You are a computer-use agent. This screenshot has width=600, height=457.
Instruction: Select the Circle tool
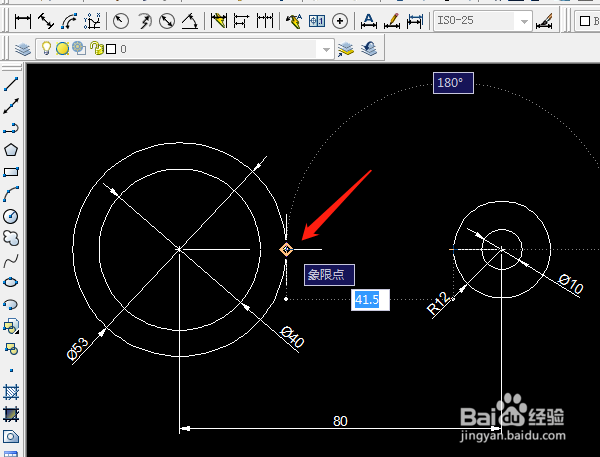point(11,216)
